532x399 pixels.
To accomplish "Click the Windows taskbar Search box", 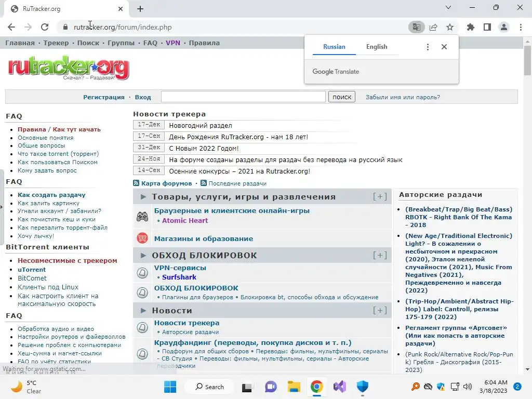I will [x=209, y=387].
